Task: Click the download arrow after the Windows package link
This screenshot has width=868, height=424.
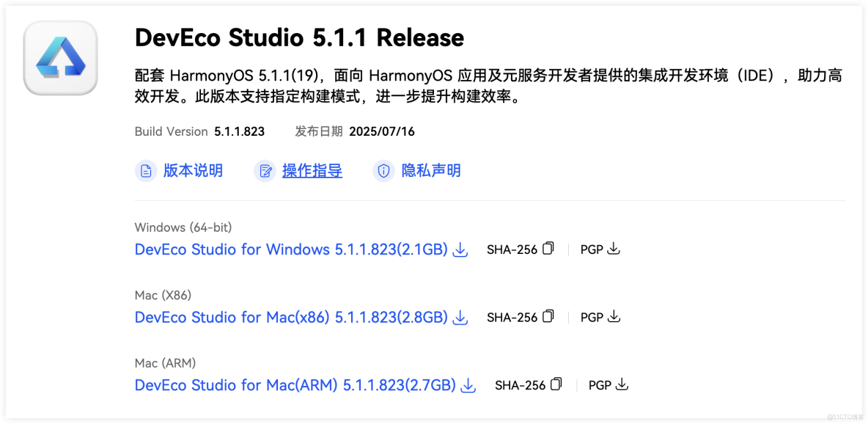Action: click(x=460, y=249)
